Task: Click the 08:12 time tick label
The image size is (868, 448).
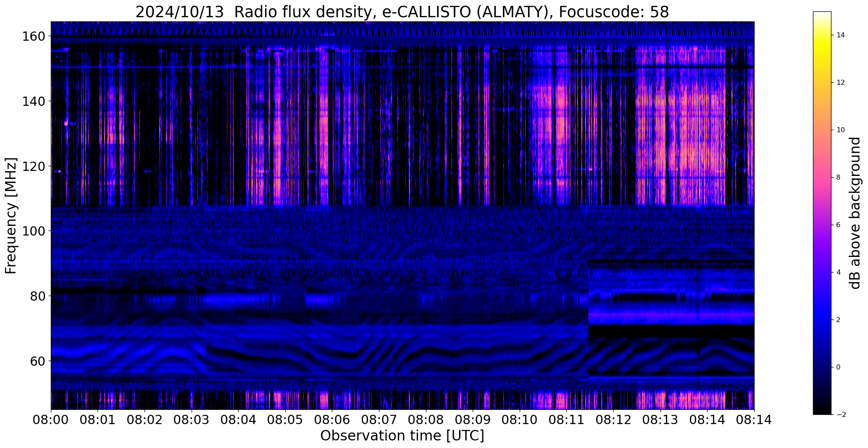Action: (613, 420)
